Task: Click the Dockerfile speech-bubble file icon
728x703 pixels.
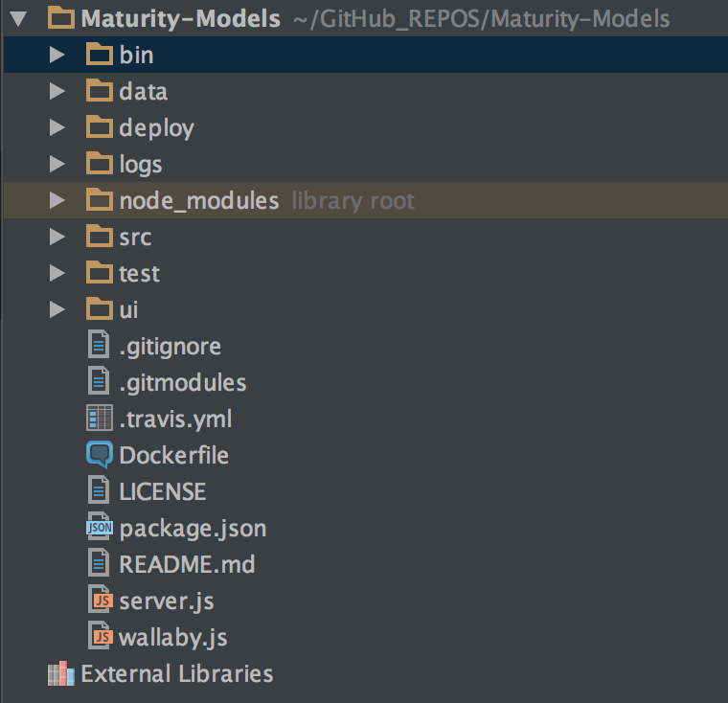Action: click(100, 455)
